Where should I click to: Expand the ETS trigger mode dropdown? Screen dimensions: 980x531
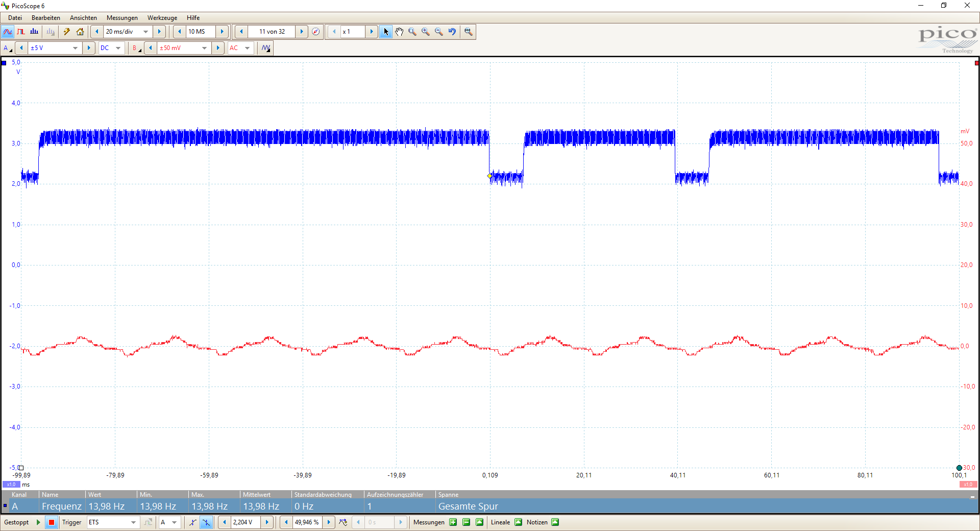tap(133, 522)
